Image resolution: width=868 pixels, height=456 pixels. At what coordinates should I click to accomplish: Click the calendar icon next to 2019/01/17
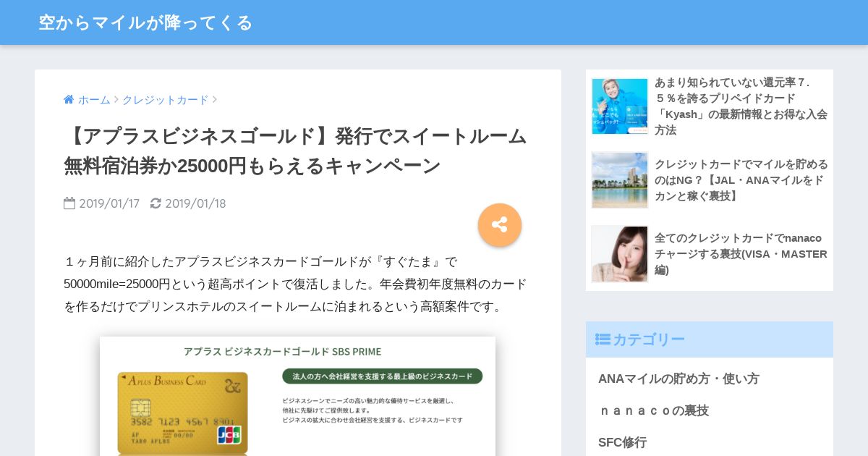pyautogui.click(x=69, y=203)
